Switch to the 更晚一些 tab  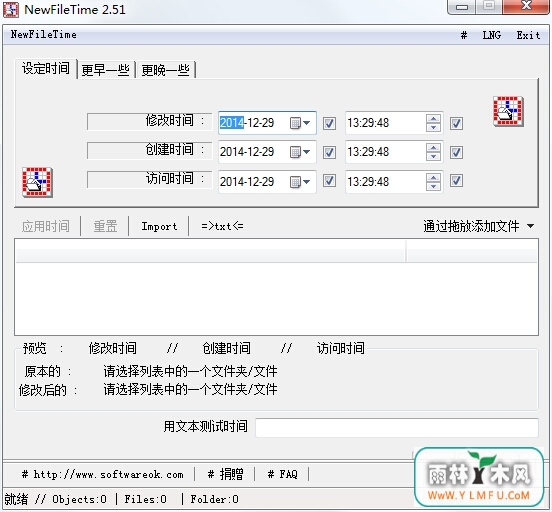tap(165, 70)
